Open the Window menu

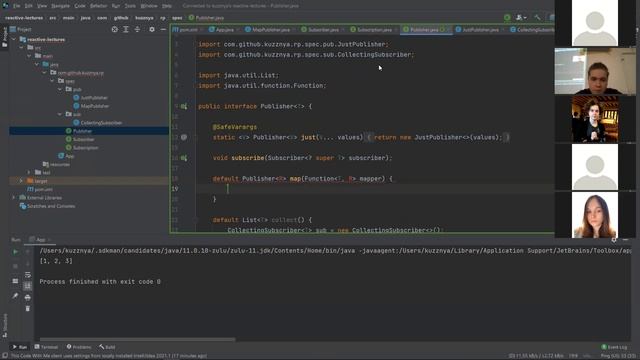point(149,6)
